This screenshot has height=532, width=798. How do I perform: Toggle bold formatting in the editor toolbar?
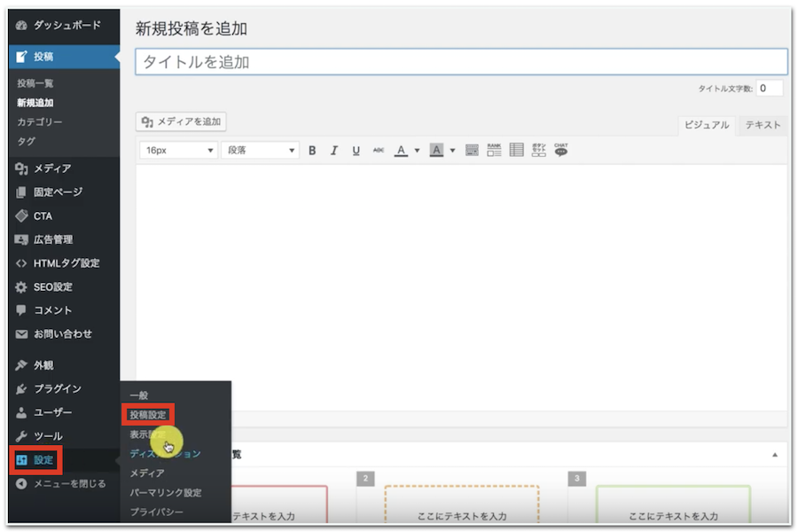tap(312, 151)
